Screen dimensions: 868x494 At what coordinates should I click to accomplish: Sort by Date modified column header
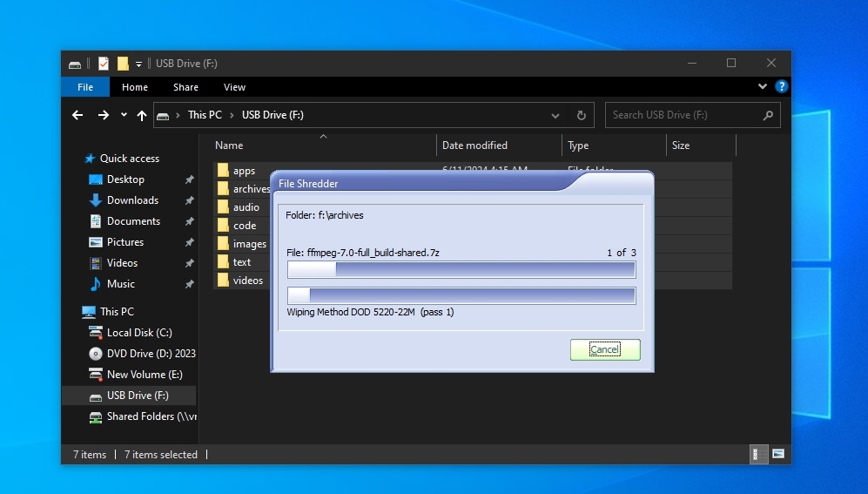(500, 145)
